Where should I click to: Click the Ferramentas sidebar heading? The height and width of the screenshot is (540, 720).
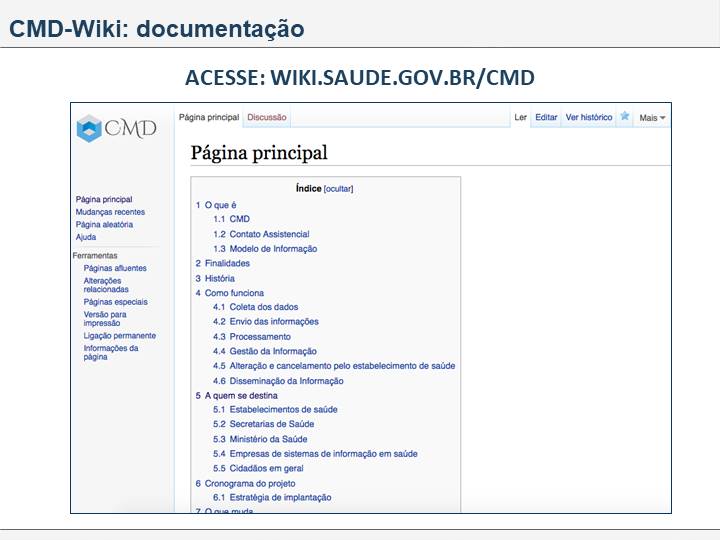[95, 255]
